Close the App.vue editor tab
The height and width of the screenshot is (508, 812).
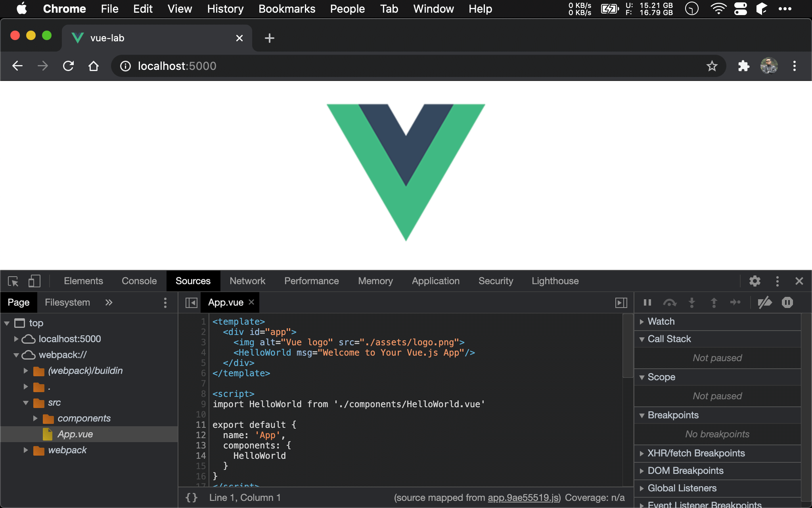[251, 302]
